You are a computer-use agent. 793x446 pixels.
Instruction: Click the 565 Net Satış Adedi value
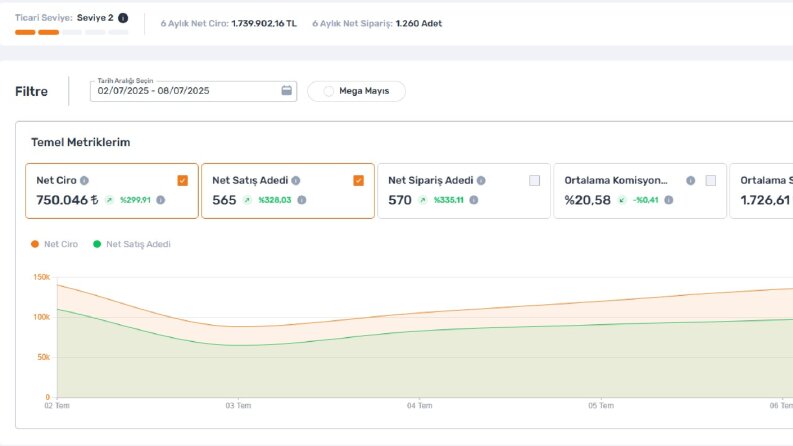(224, 200)
